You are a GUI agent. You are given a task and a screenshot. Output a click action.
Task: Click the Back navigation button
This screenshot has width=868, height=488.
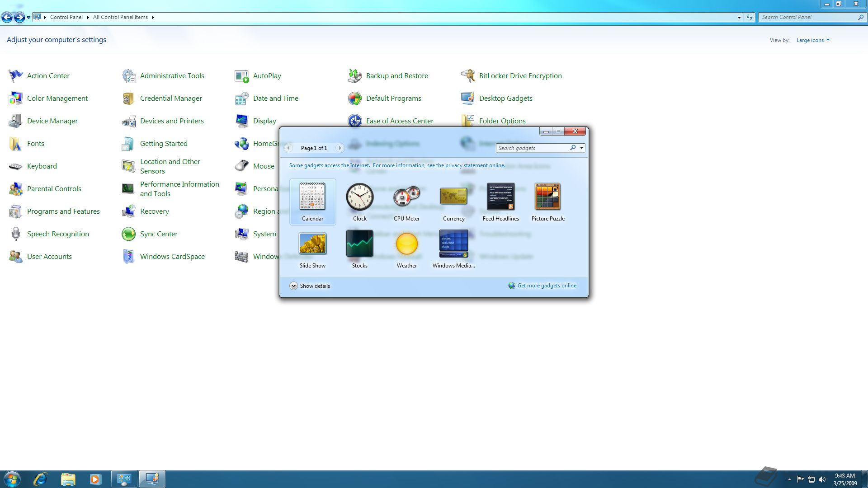pyautogui.click(x=7, y=17)
